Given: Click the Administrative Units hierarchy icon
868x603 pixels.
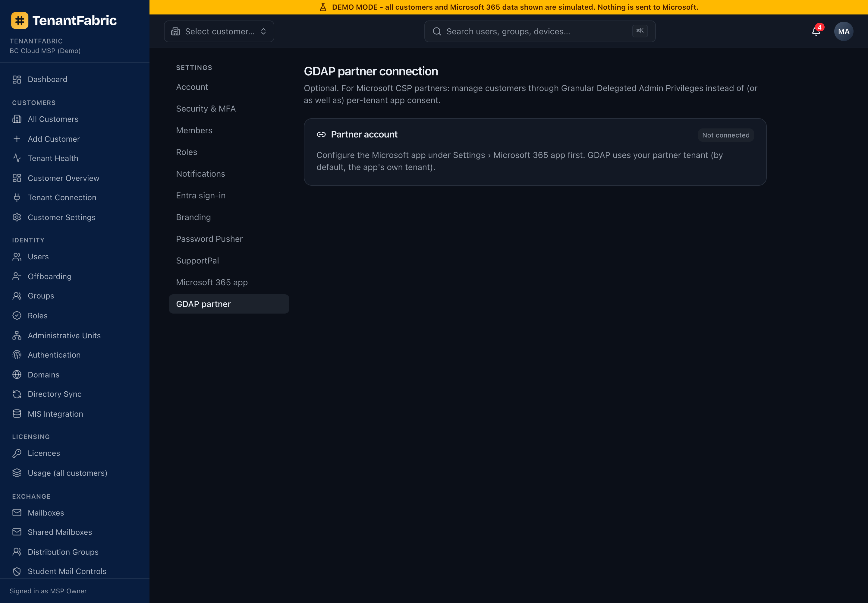Looking at the screenshot, I should coord(17,336).
